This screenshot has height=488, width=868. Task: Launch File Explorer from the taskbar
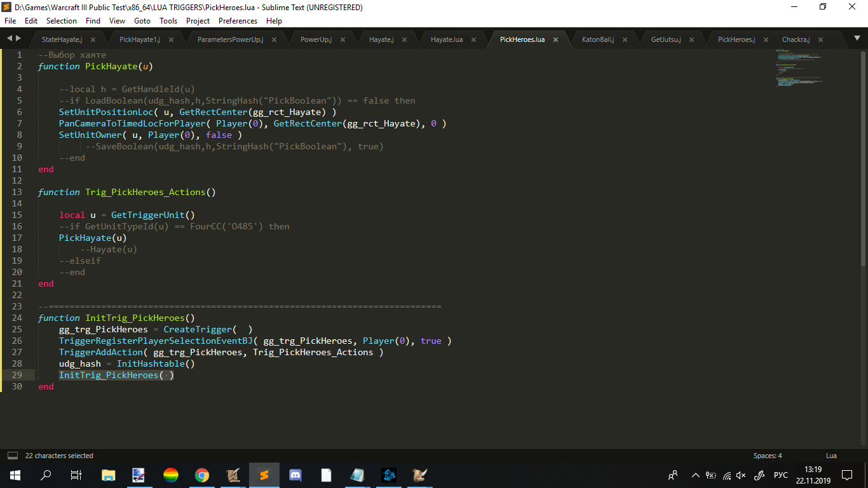pos(109,475)
